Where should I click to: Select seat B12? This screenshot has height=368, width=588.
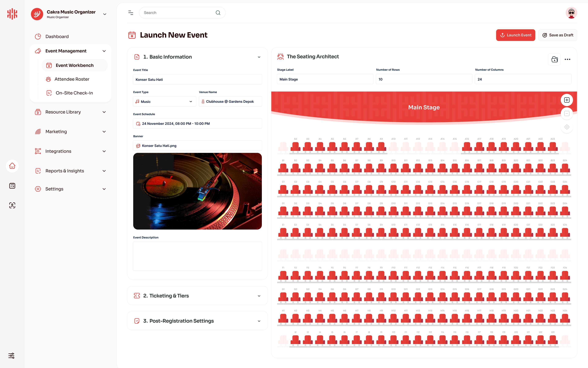(418, 168)
